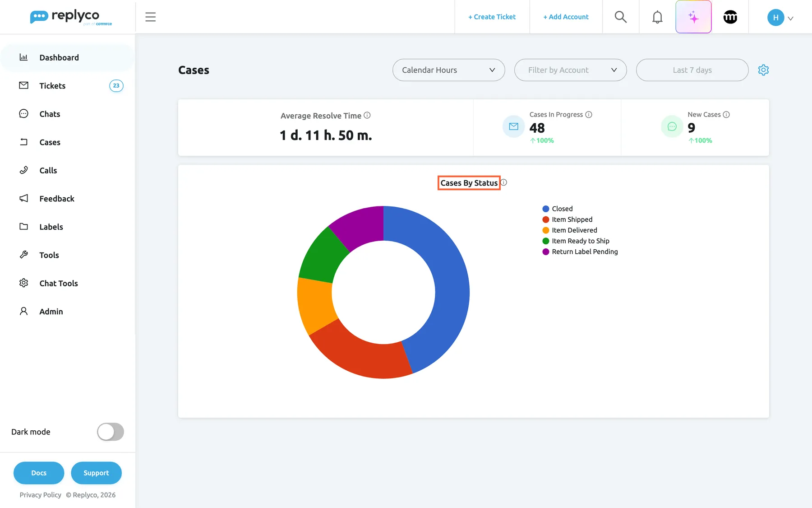Toggle the Item Shipped legend entry
Screen dimensions: 812x508
(x=567, y=219)
